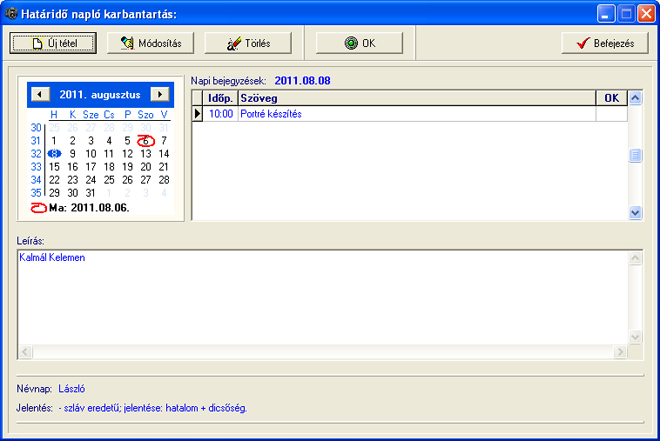Select August 9 in the calendar
This screenshot has height=441, width=660.
tap(72, 154)
